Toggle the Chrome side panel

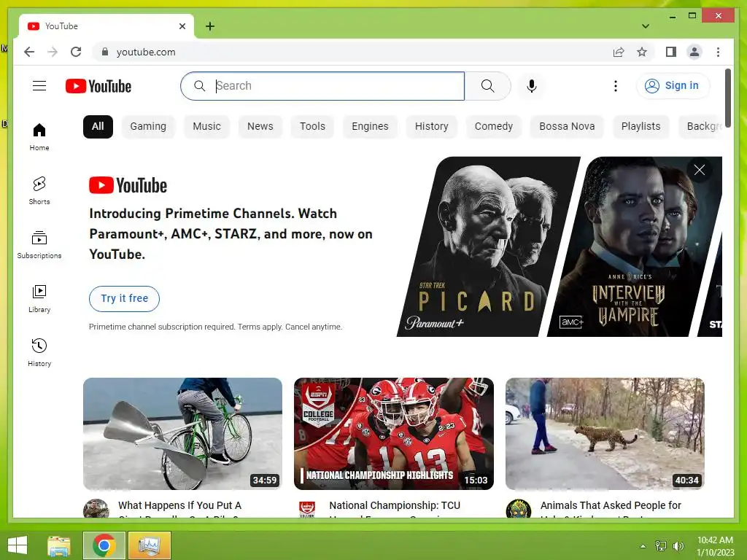[x=671, y=52]
